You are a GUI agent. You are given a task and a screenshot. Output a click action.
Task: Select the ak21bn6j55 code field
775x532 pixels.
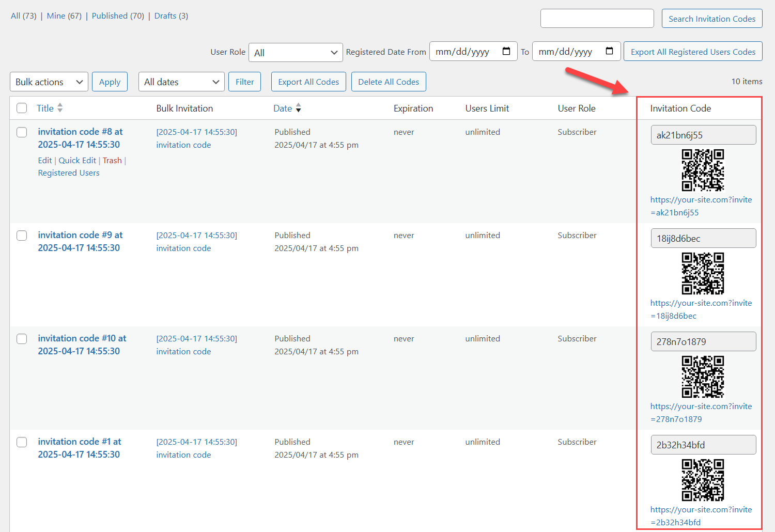coord(703,135)
